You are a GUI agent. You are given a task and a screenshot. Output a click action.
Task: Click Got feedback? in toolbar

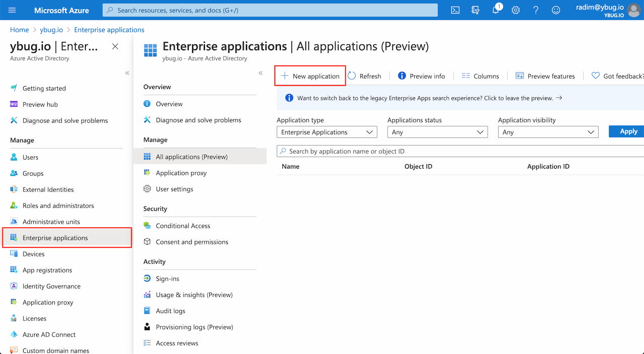(x=617, y=76)
